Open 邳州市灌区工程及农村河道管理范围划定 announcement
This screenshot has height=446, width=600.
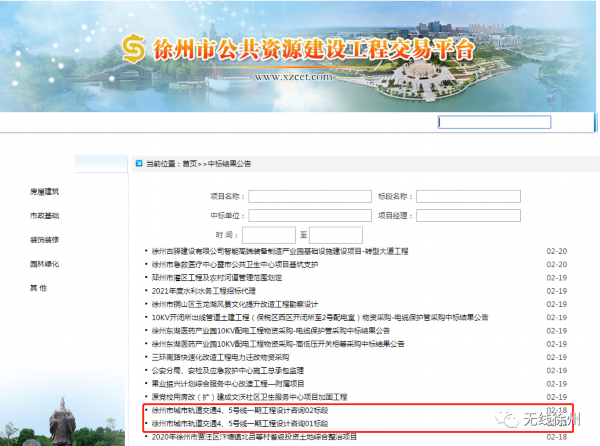coord(217,278)
